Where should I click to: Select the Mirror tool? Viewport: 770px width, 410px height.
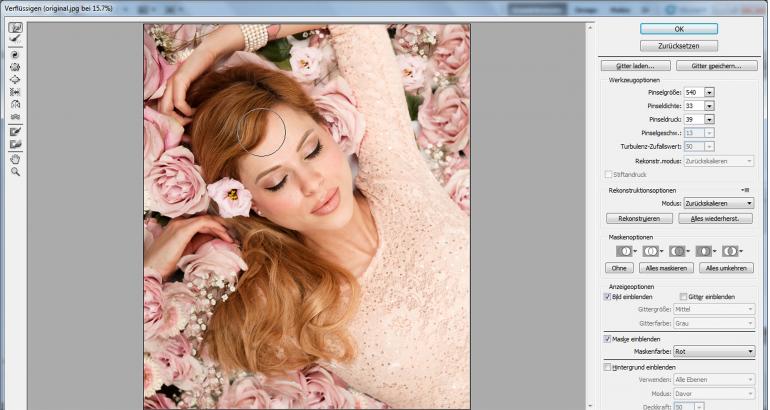(15, 104)
